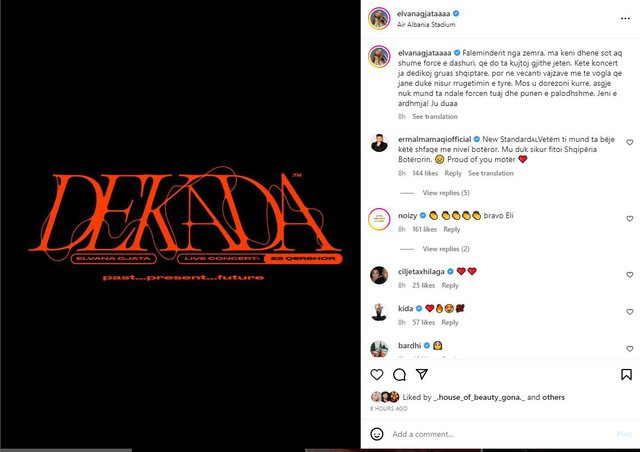Expand View replies (2) under noizy

(446, 249)
